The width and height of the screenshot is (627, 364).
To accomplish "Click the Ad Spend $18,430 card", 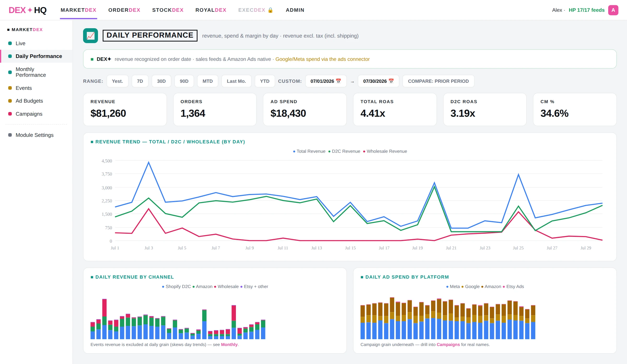I will pyautogui.click(x=305, y=109).
